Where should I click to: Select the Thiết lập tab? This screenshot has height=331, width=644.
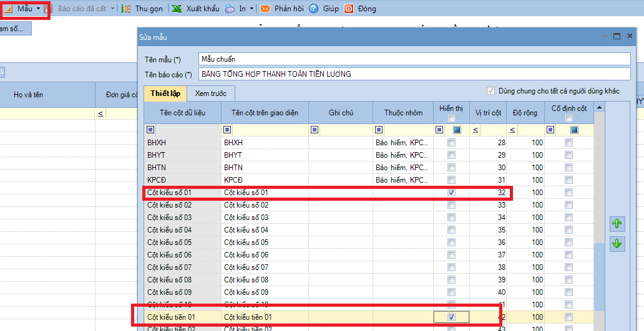pos(165,94)
